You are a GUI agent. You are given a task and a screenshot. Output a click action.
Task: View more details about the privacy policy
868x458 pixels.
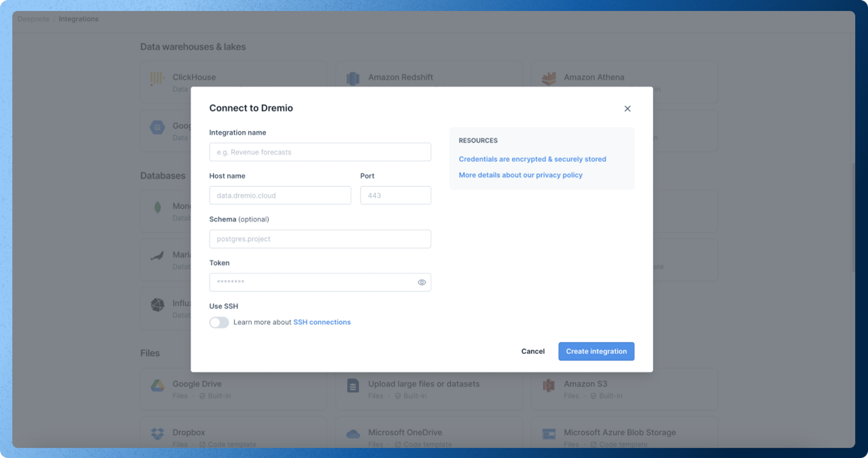click(x=521, y=175)
